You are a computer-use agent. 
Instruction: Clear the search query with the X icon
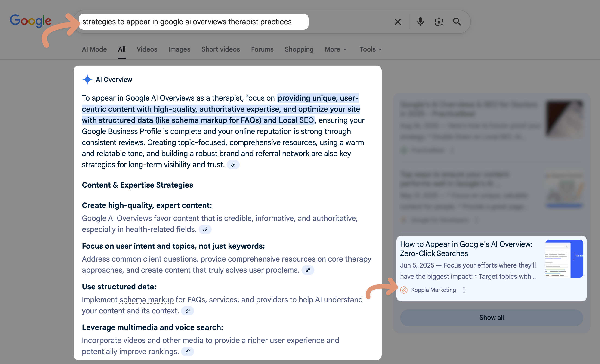[398, 22]
